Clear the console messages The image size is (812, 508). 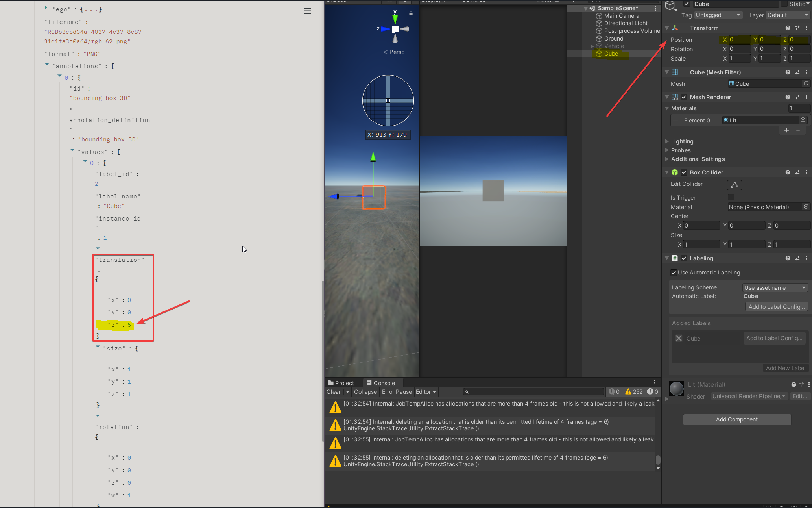tap(333, 391)
